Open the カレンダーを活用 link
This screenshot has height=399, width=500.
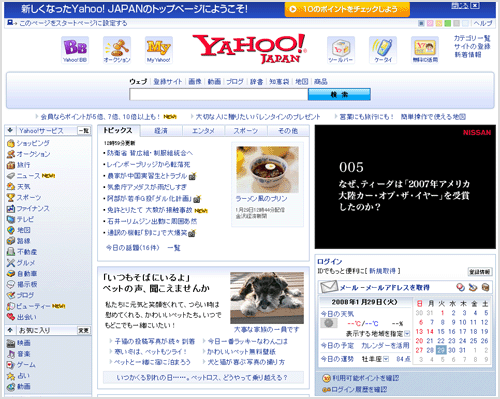pos(385,346)
